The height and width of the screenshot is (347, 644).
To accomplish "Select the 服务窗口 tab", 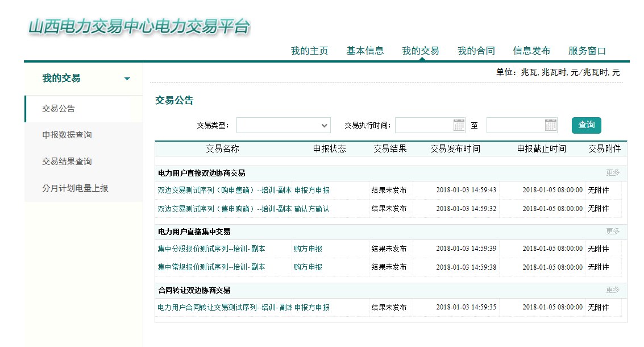I will (587, 51).
